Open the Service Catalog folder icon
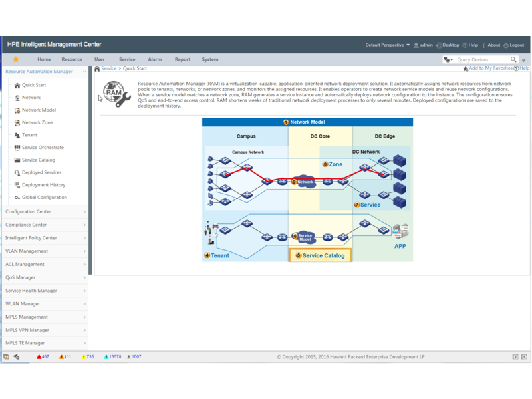 [17, 160]
